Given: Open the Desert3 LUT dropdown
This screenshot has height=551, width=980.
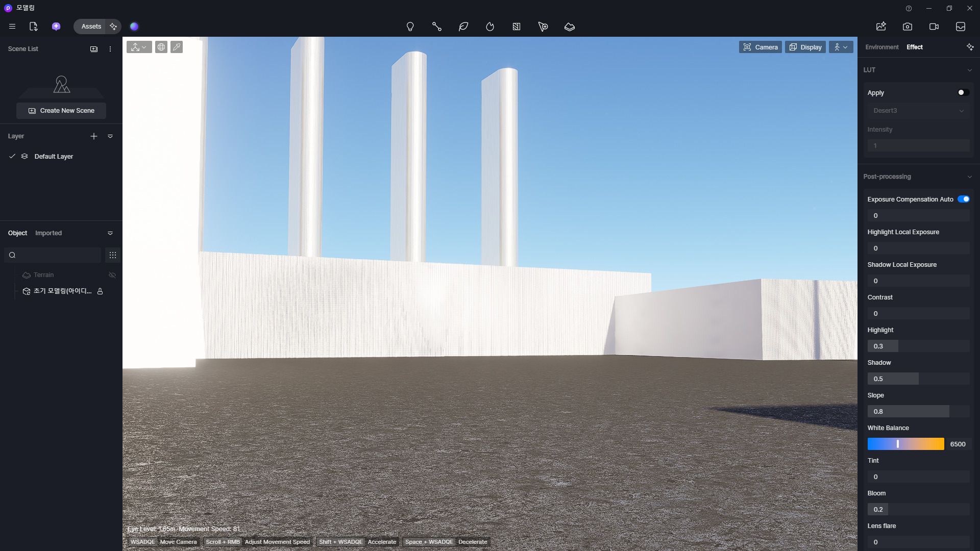Looking at the screenshot, I should (918, 111).
